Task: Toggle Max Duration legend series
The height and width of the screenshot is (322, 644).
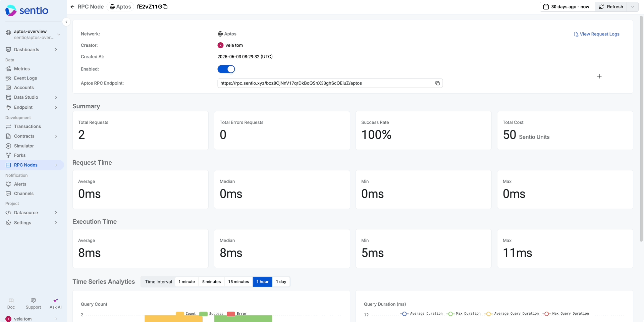Action: click(x=464, y=314)
